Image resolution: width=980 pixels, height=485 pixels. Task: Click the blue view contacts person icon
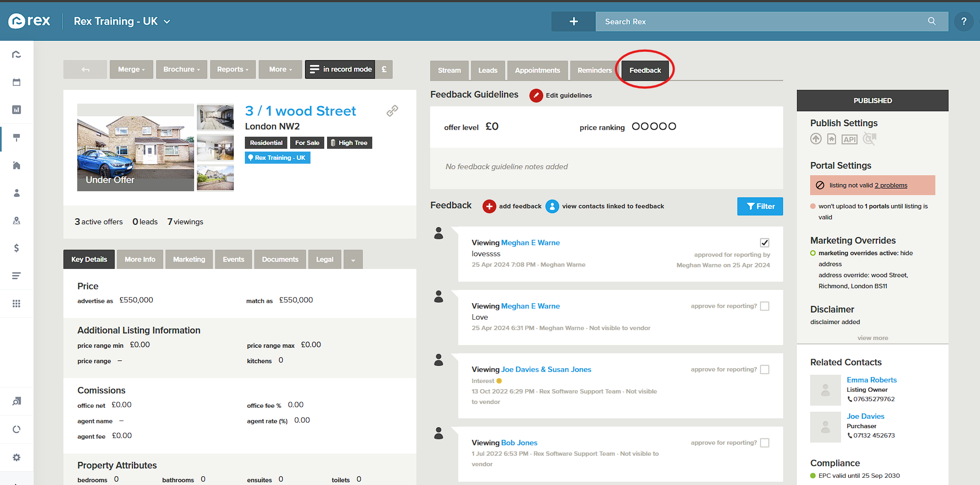552,206
